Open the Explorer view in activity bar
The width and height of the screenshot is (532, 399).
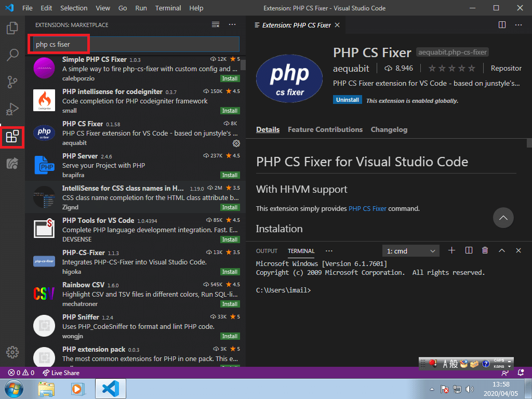[x=12, y=28]
